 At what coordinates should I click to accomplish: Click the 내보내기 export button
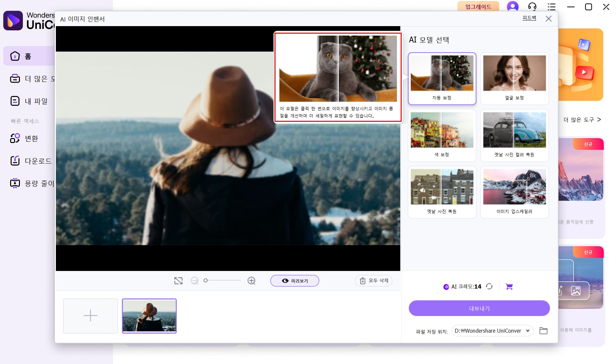tap(479, 308)
